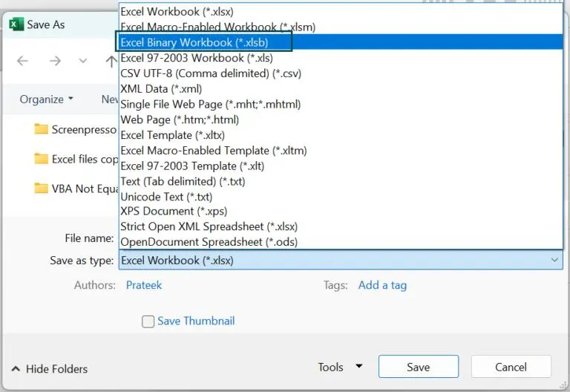The width and height of the screenshot is (570, 392).
Task: Pick Excel 97-2003 Template (*.xlt)
Action: [341, 166]
